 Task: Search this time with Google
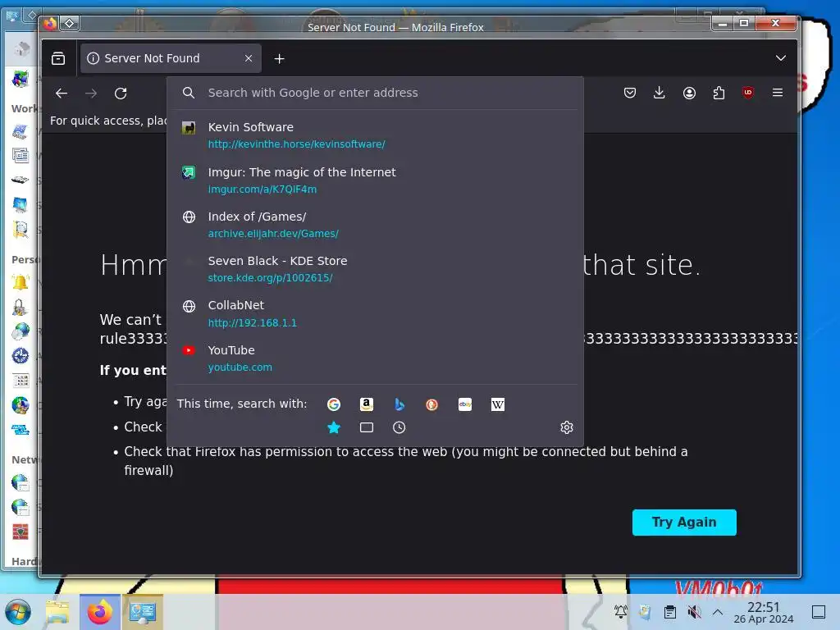pyautogui.click(x=334, y=404)
